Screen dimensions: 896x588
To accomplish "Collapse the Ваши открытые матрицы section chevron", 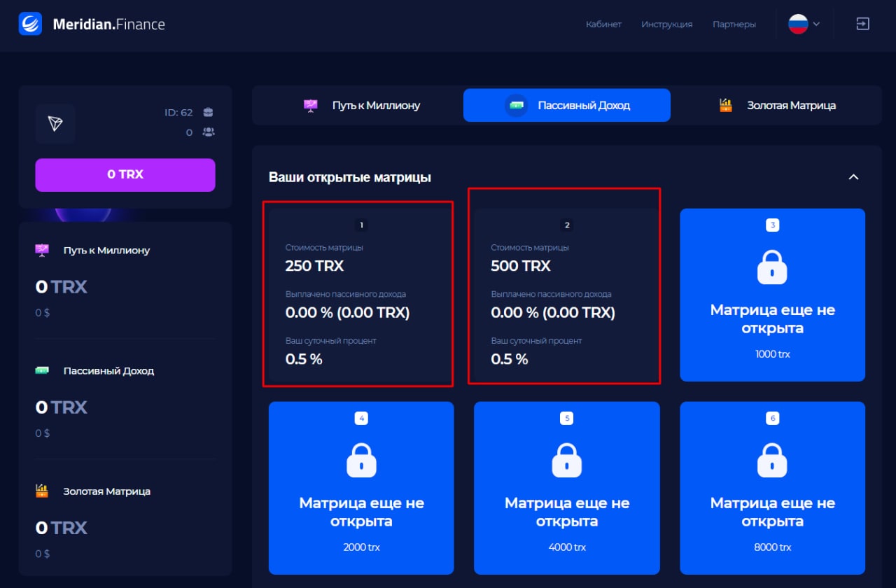I will click(853, 177).
